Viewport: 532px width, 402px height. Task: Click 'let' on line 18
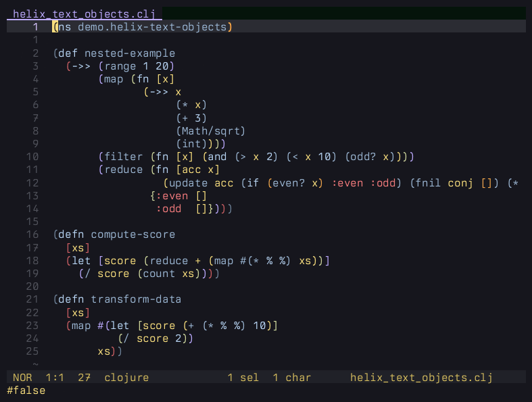coord(81,261)
